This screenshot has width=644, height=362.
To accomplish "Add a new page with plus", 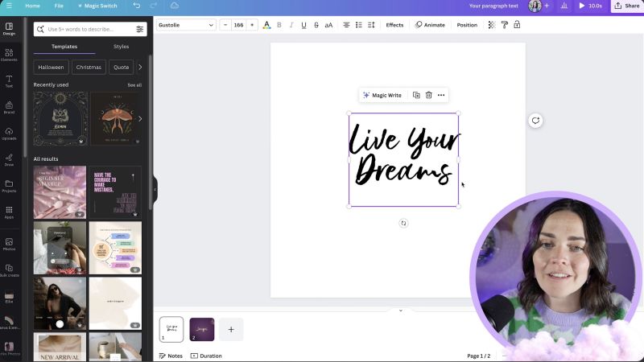I will pyautogui.click(x=231, y=329).
